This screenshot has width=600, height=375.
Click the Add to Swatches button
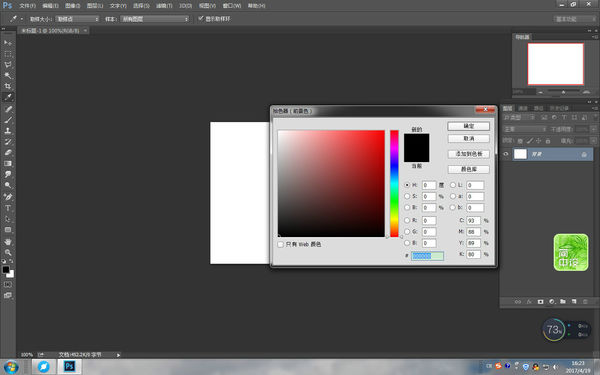[x=468, y=154]
